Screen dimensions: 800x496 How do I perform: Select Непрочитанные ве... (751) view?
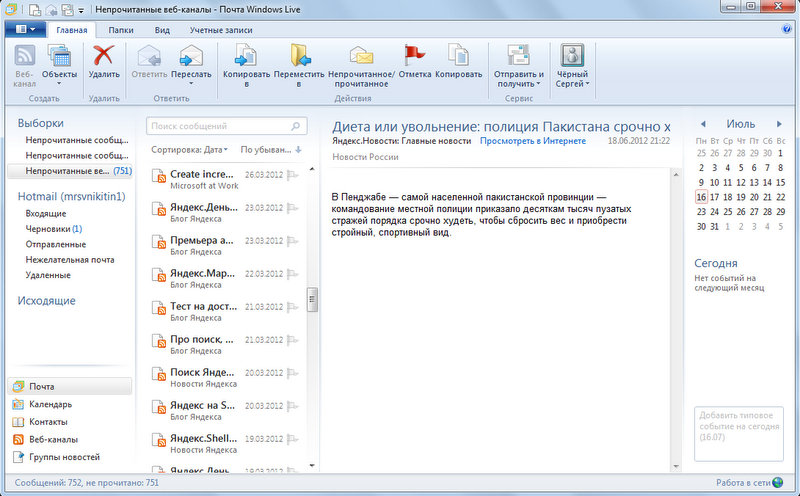pyautogui.click(x=70, y=171)
